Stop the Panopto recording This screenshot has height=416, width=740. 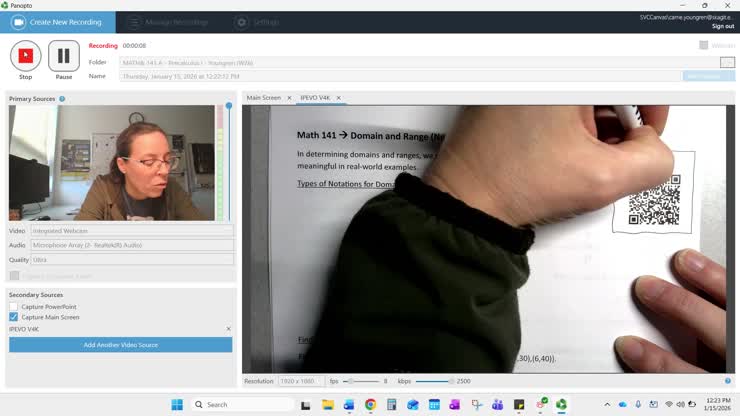tap(25, 56)
